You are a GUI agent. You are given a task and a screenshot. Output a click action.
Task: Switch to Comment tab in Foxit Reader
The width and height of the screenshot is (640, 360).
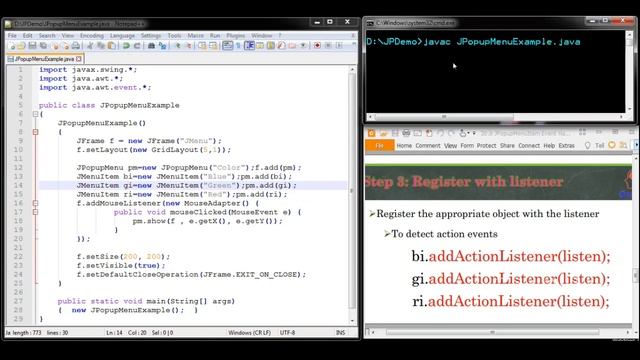[x=428, y=145]
